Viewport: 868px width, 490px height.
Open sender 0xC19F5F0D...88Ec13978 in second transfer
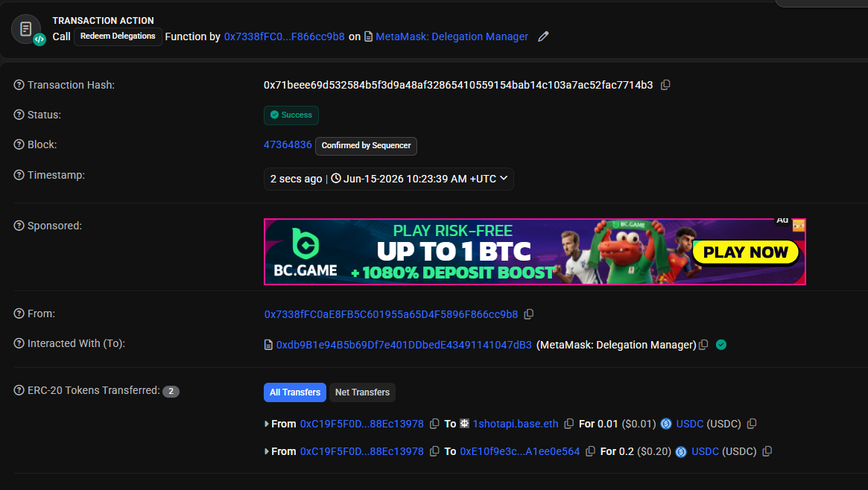click(x=361, y=451)
